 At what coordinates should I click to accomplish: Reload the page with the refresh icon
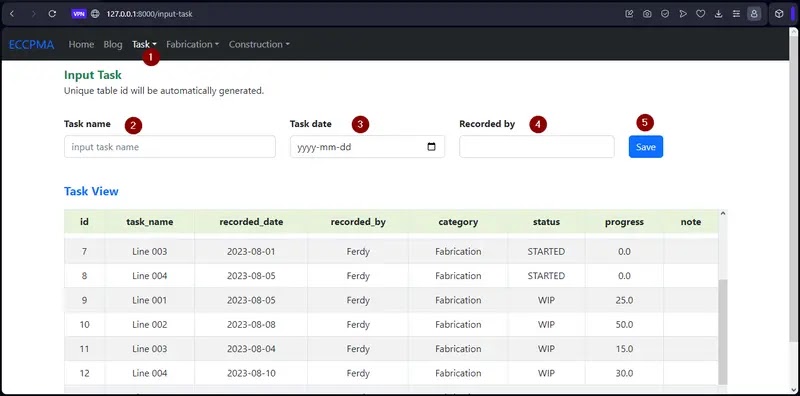tap(52, 14)
